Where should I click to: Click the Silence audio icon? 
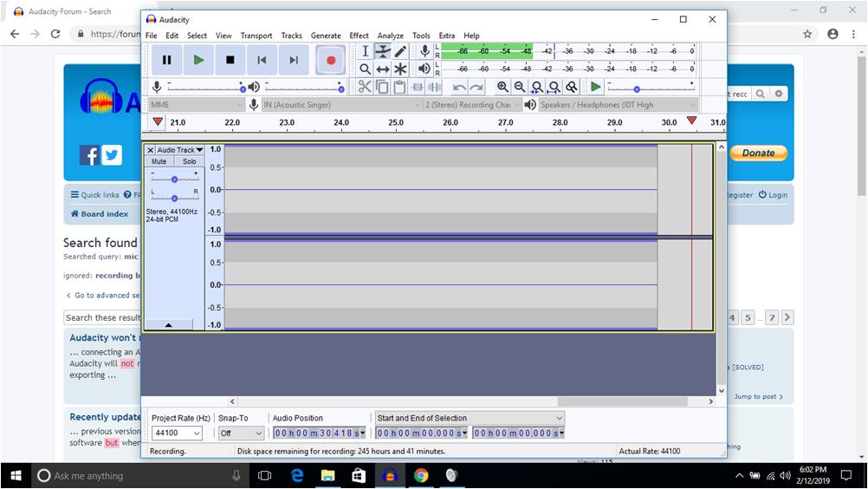click(435, 87)
